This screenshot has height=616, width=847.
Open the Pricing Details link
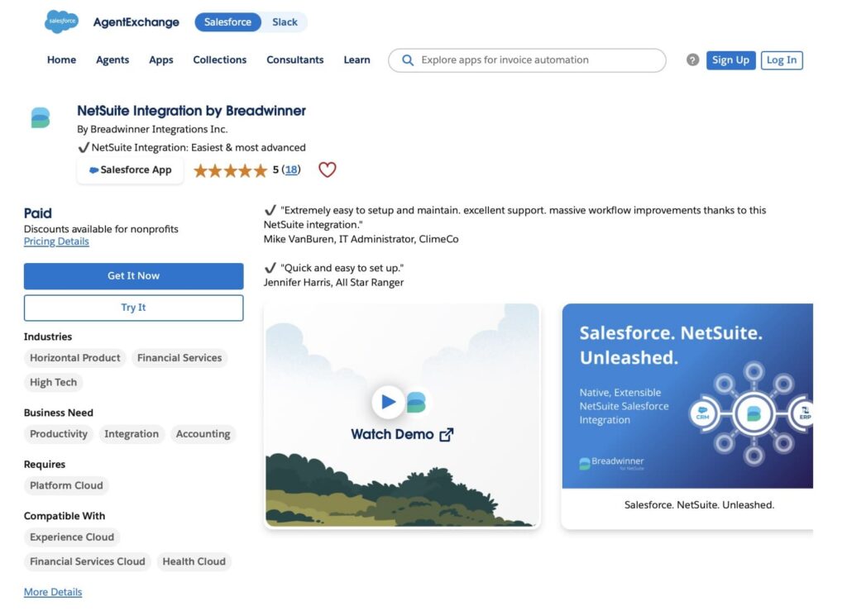coord(56,241)
